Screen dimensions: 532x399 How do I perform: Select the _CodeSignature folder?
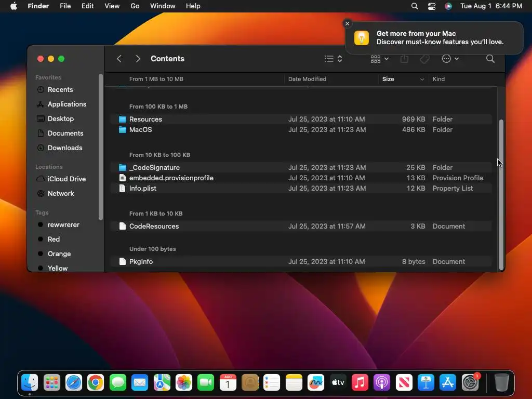click(x=301, y=167)
